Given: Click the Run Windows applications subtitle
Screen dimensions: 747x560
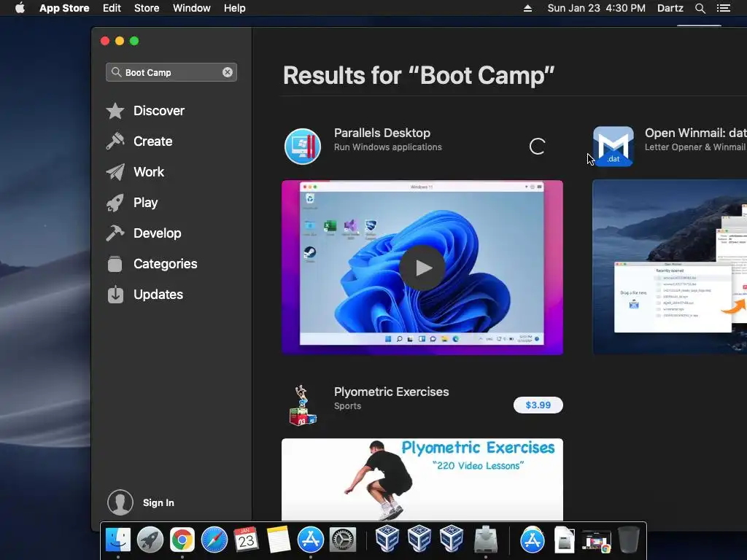Looking at the screenshot, I should (388, 147).
